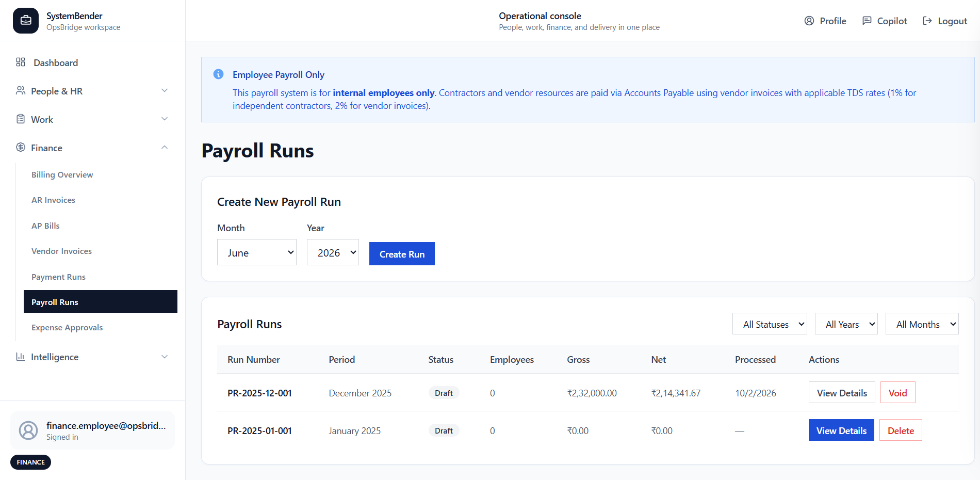Click processed date 10/2/2026

tap(755, 393)
